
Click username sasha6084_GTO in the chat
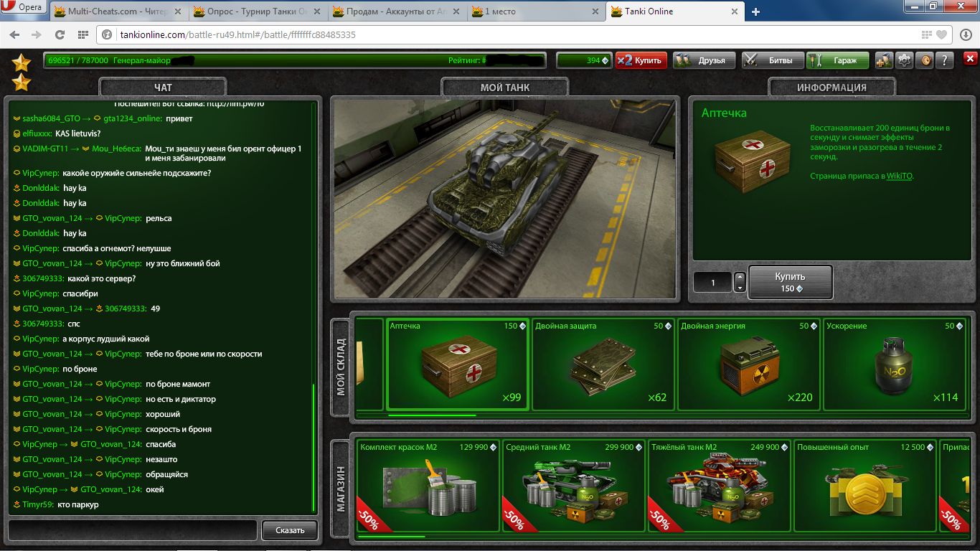point(51,118)
